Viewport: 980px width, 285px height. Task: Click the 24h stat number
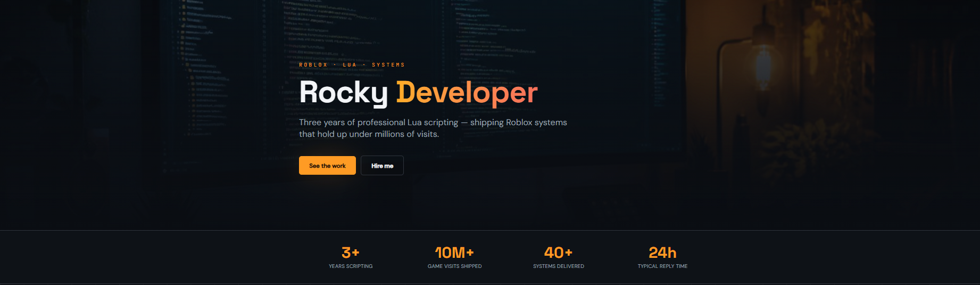point(662,253)
